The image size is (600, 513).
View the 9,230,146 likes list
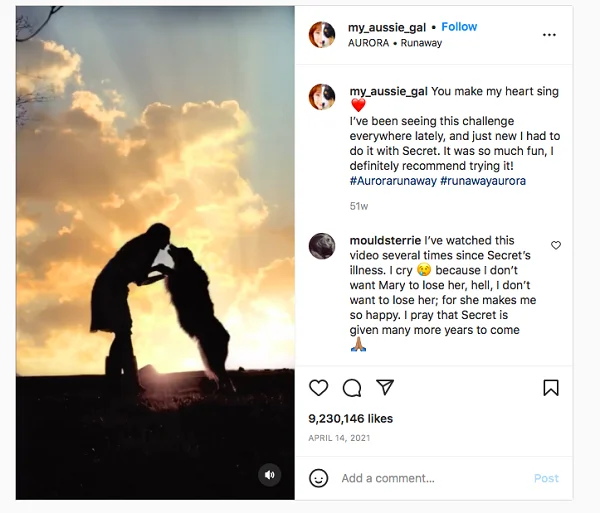(351, 419)
